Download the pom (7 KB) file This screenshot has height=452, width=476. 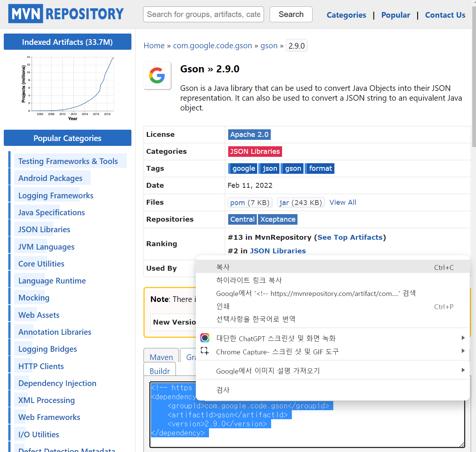(250, 203)
